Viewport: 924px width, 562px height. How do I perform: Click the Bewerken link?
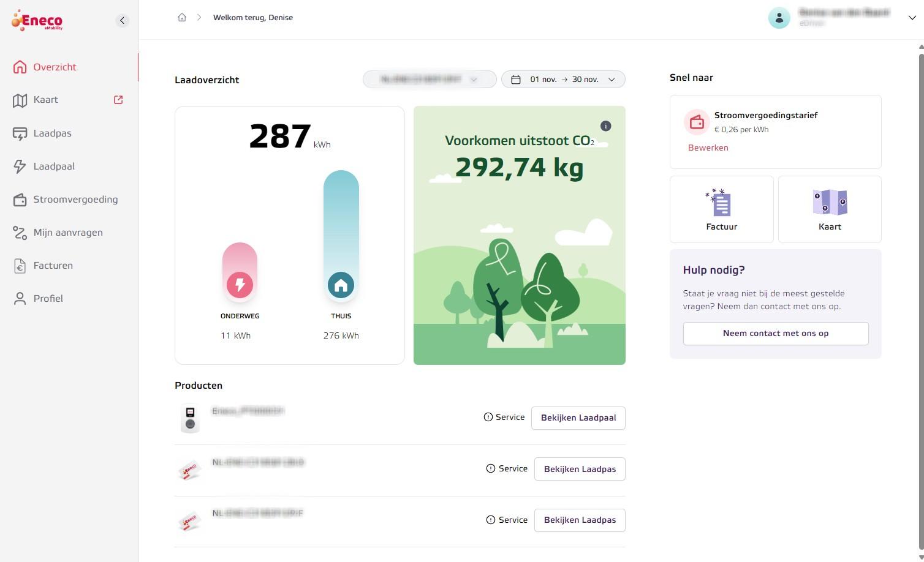708,148
